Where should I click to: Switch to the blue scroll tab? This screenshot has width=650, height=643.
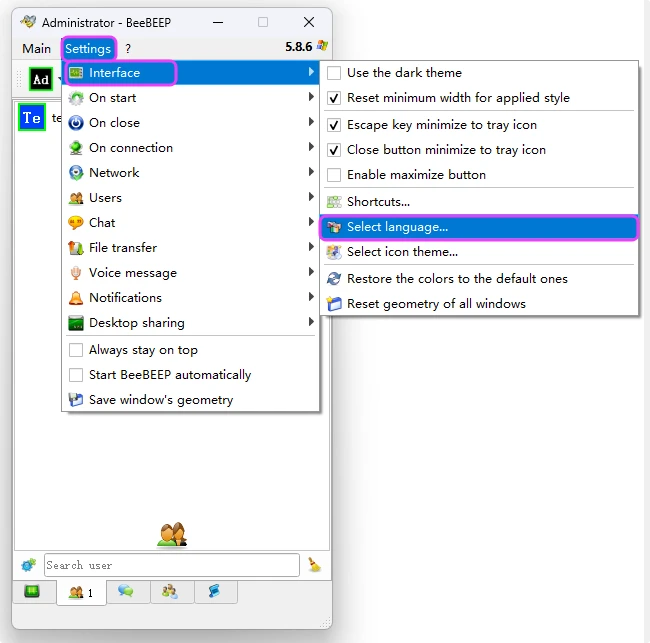216,591
